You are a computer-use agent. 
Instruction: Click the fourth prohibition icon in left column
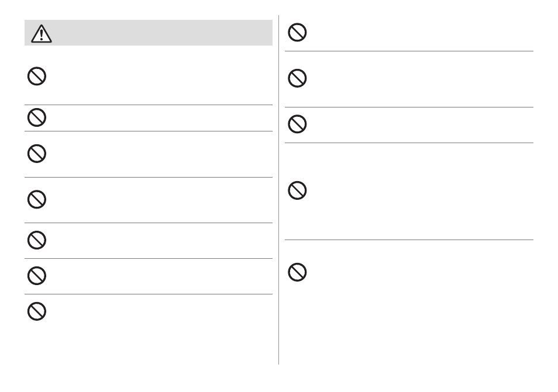click(37, 199)
